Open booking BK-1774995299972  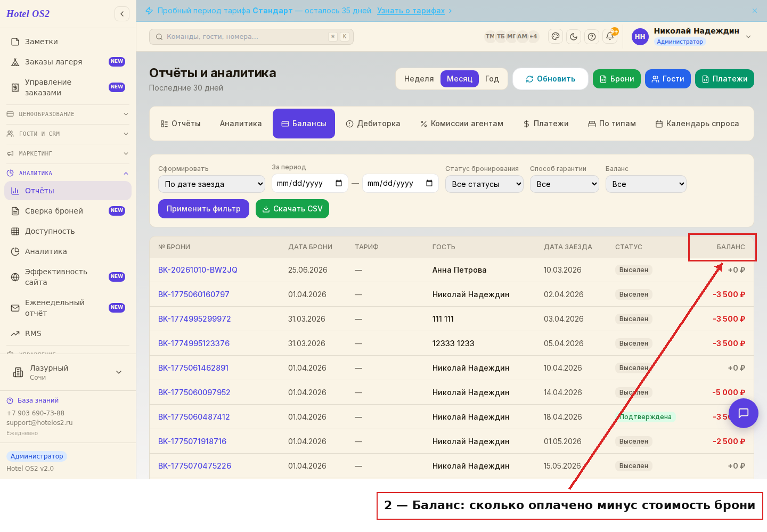(194, 319)
